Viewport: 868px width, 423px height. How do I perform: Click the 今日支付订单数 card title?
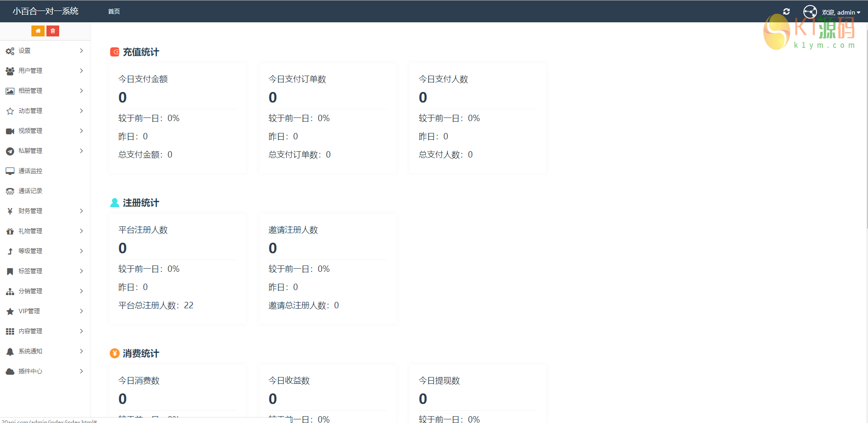297,79
